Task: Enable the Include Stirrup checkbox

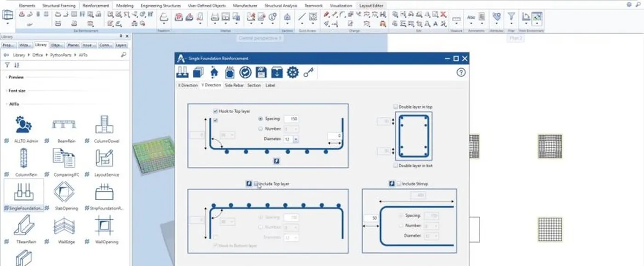Action: tap(399, 184)
